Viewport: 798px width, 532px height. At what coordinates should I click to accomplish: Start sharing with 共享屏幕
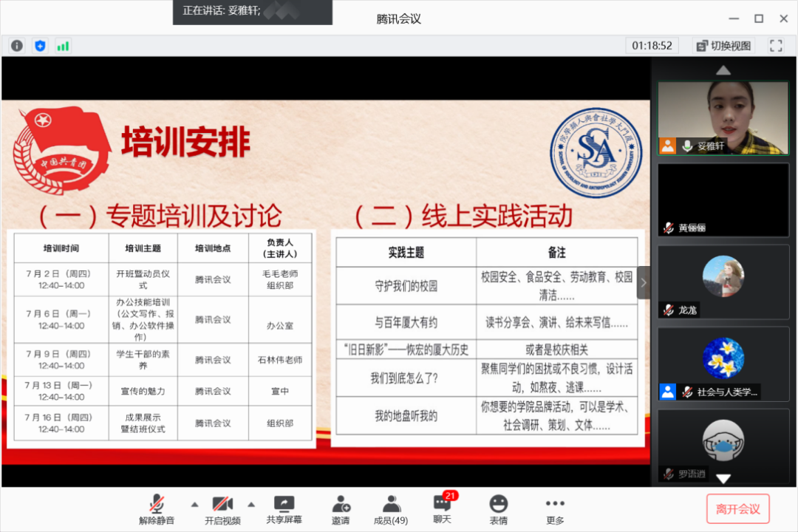click(x=284, y=510)
